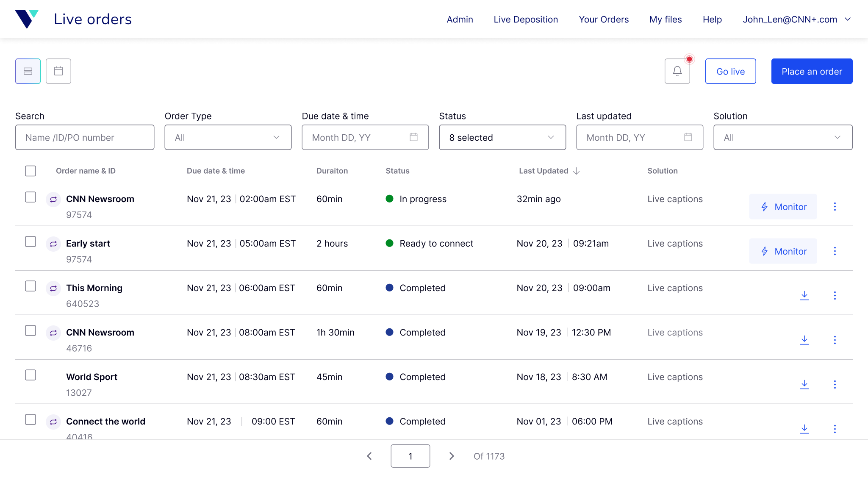Screen dimensions: 868x483
Task: Open more options for Connect the world
Action: 835,429
